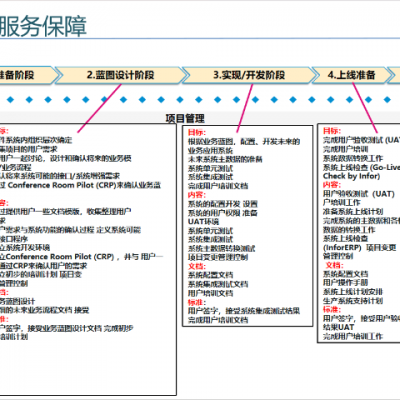
Task: Click 内容 heading in development phase box
Action: (197, 195)
